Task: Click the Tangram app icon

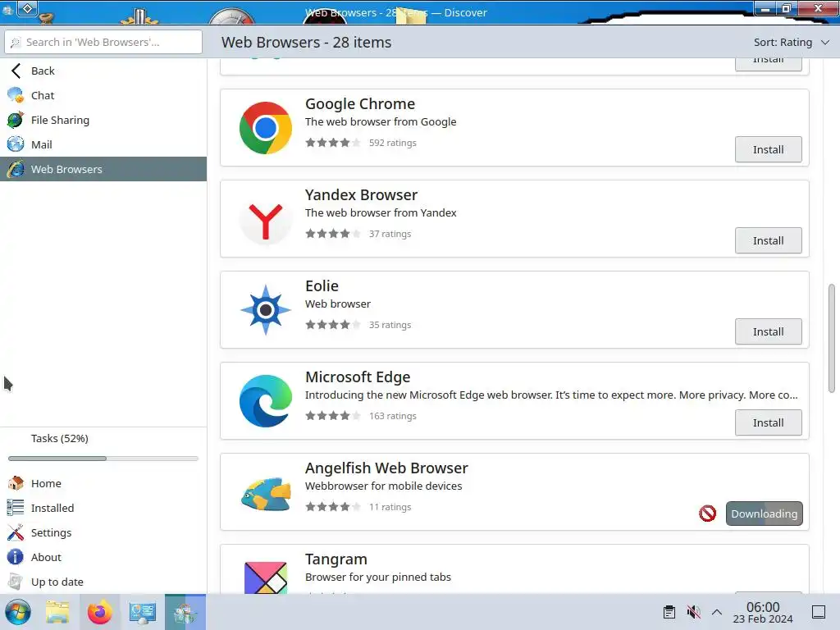Action: 266,577
